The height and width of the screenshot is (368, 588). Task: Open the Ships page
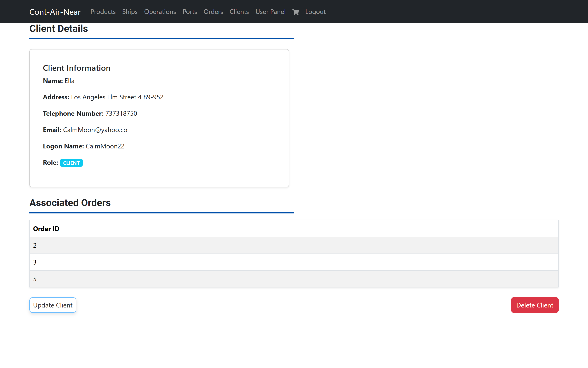tap(130, 12)
